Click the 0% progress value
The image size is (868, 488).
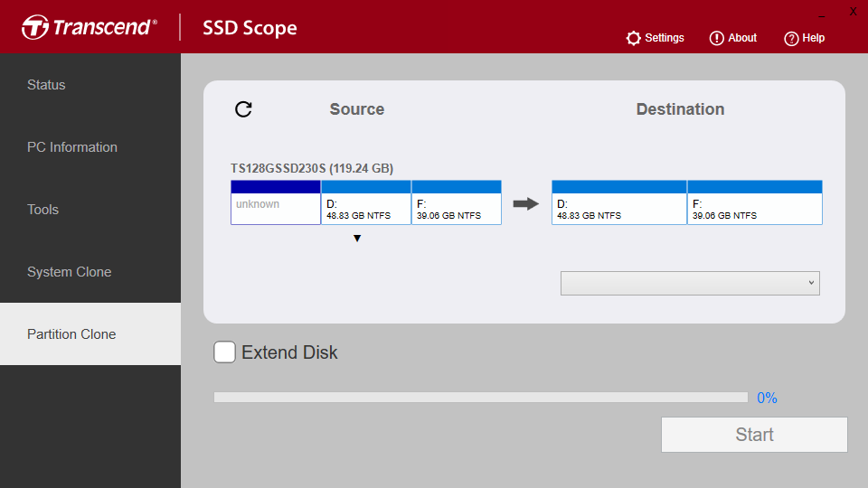click(x=767, y=398)
